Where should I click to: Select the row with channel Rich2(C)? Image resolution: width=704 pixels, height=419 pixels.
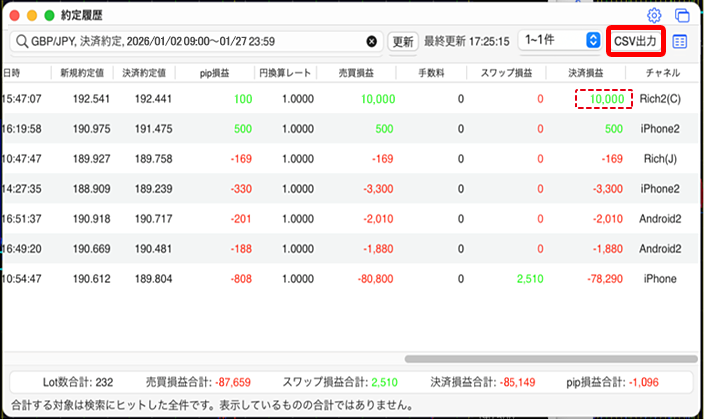tap(350, 99)
